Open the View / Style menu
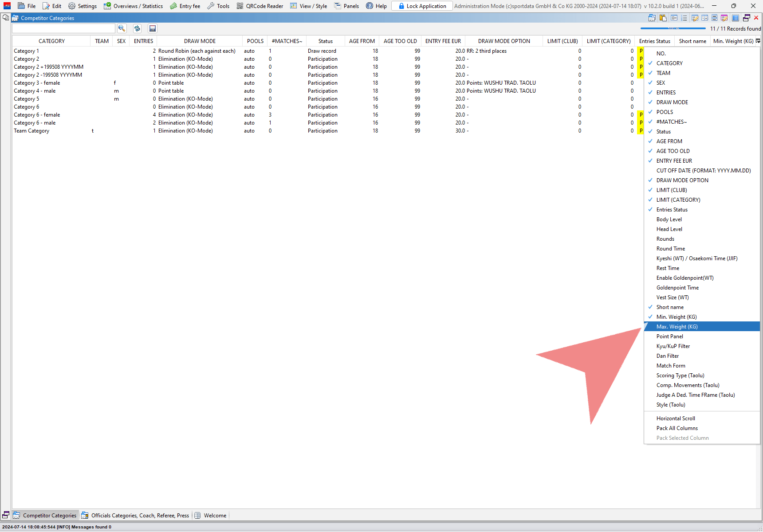 coord(309,6)
